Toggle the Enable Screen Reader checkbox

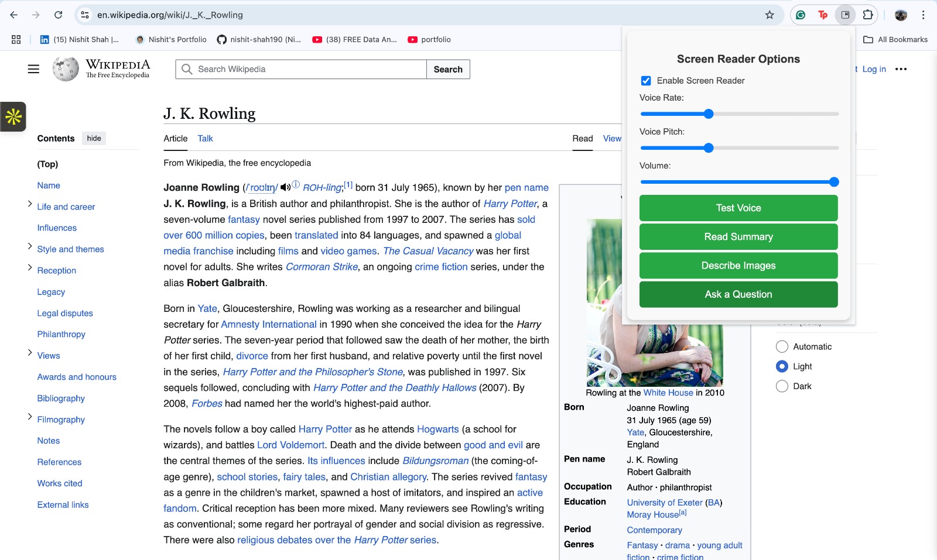tap(646, 81)
